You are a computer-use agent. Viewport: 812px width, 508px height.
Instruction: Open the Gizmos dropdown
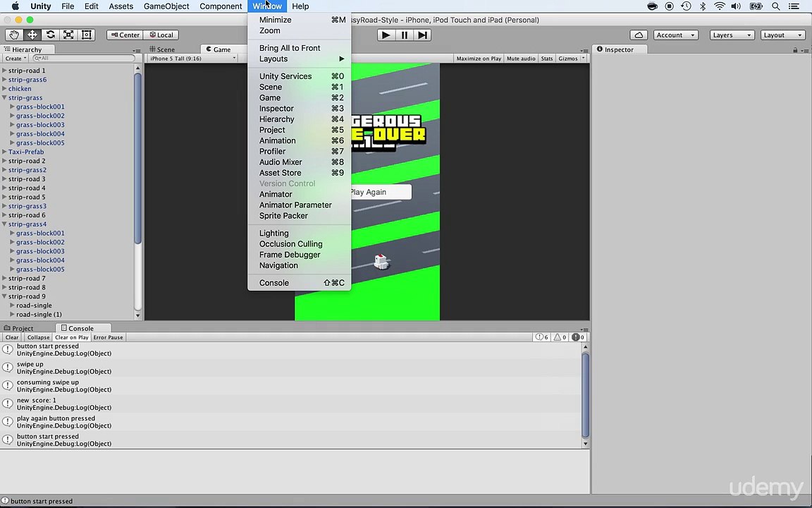click(571, 59)
